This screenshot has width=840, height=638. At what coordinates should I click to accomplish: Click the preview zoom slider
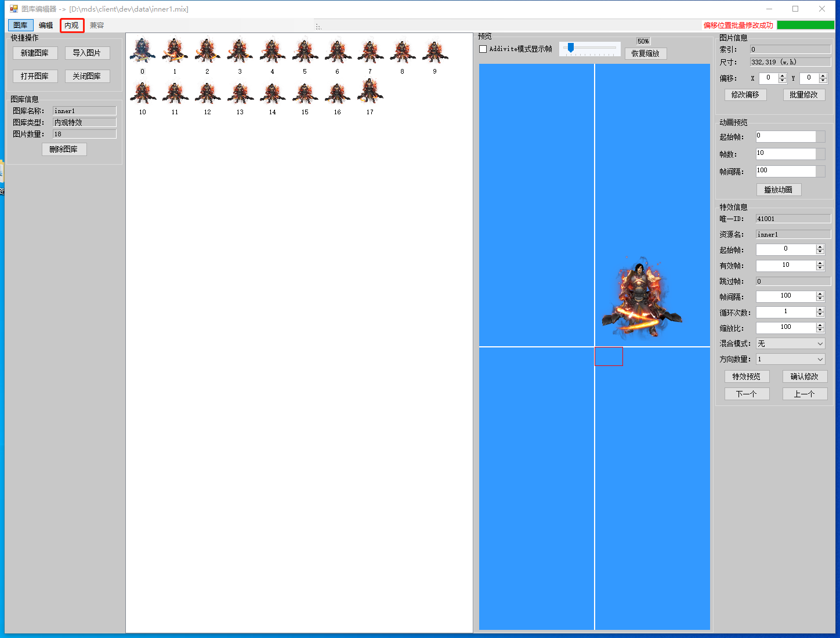point(589,48)
